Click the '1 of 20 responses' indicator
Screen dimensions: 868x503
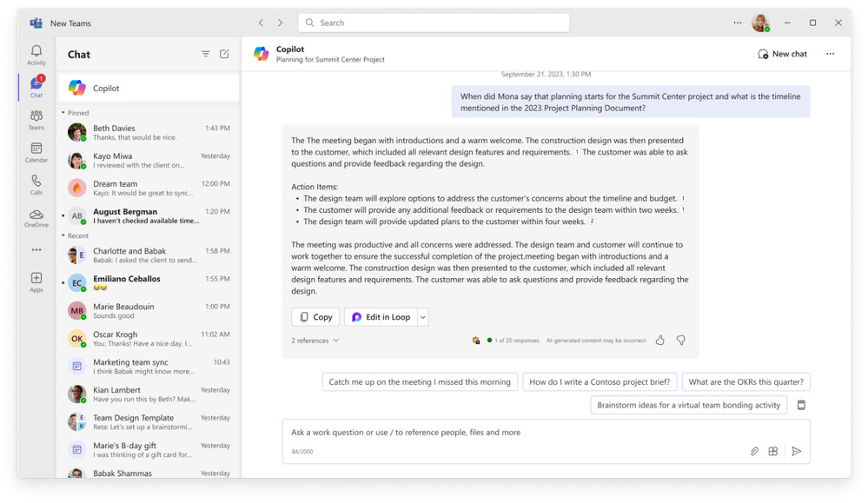514,341
